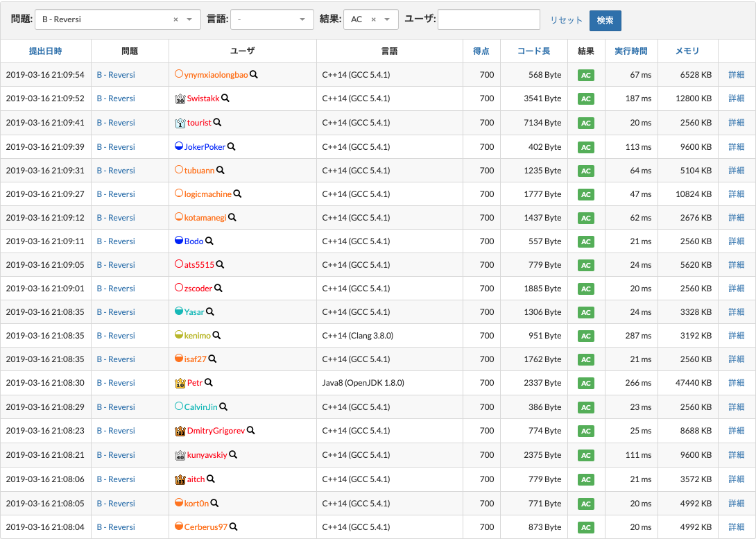Viewport: 756px width, 539px height.
Task: Click '7134 Byte' code length value
Action: (542, 123)
